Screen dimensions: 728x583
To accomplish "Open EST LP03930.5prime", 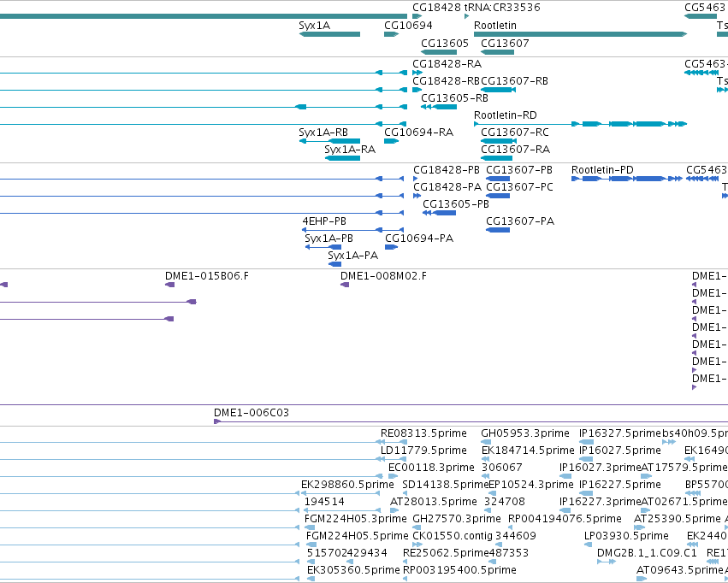I will point(626,536).
